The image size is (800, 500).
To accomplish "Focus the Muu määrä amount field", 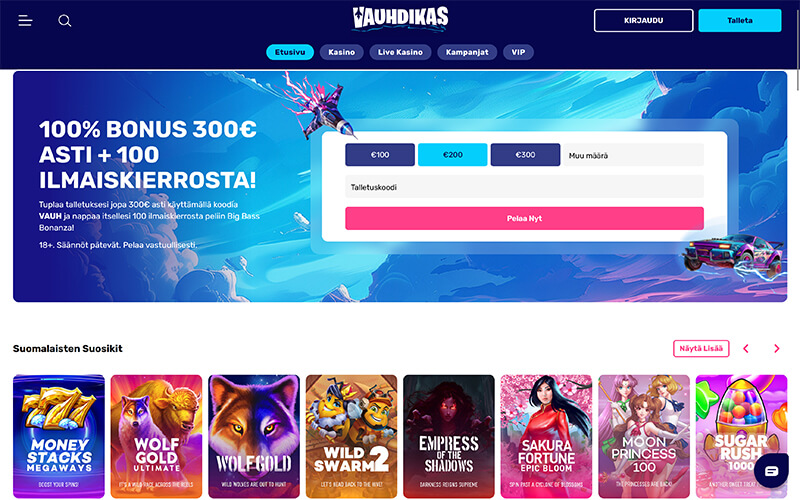I will coord(633,155).
